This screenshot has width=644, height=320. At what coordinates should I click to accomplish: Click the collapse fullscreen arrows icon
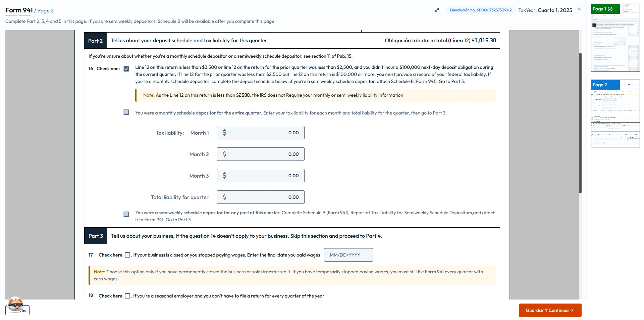pyautogui.click(x=437, y=10)
